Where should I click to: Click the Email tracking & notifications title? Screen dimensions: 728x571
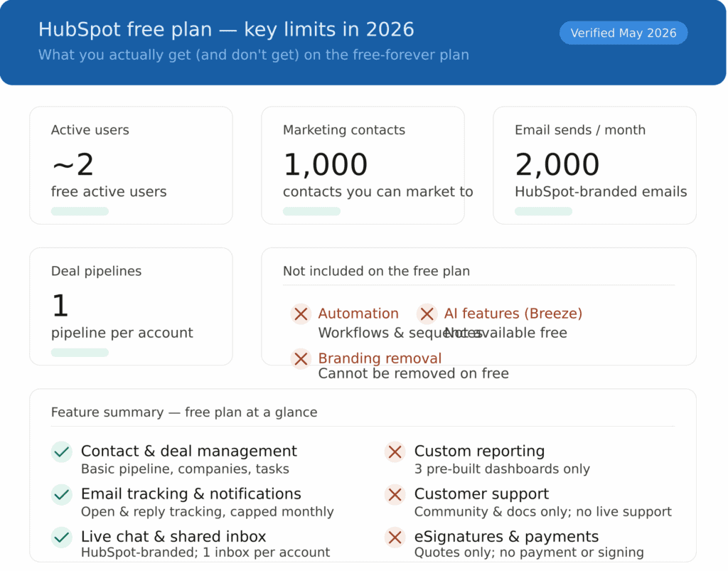191,494
